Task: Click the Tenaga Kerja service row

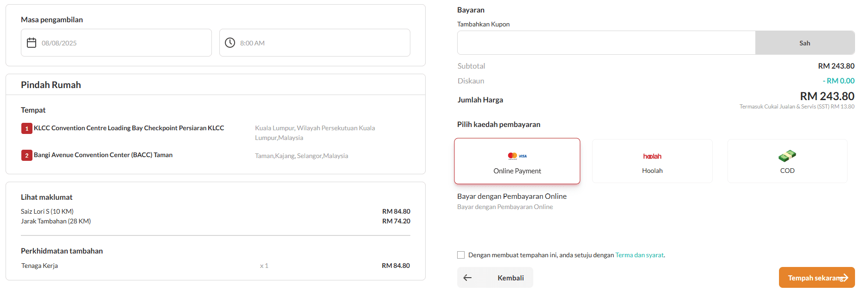Action: click(x=216, y=266)
